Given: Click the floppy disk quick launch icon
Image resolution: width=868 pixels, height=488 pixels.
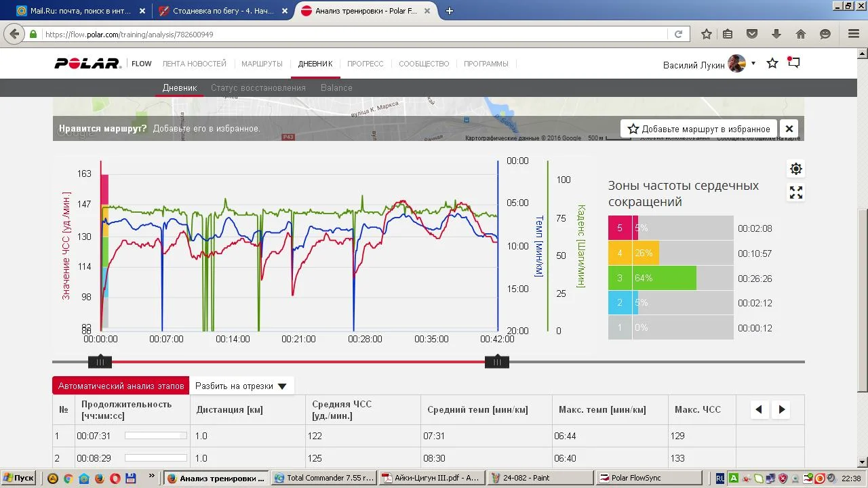Looking at the screenshot, I should 131,478.
